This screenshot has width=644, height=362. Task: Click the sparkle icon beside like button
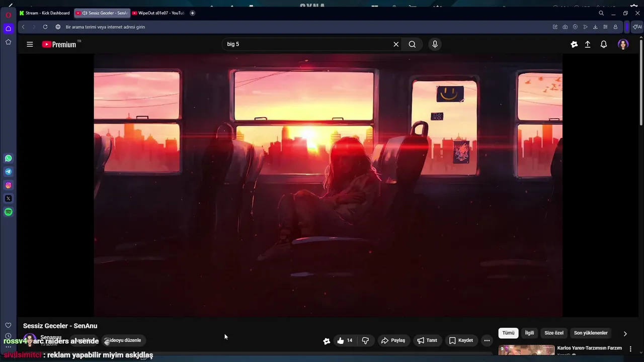(327, 341)
